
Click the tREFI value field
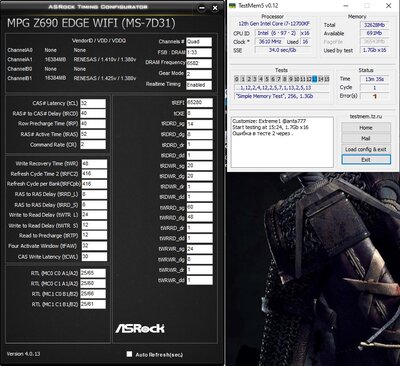tap(199, 103)
